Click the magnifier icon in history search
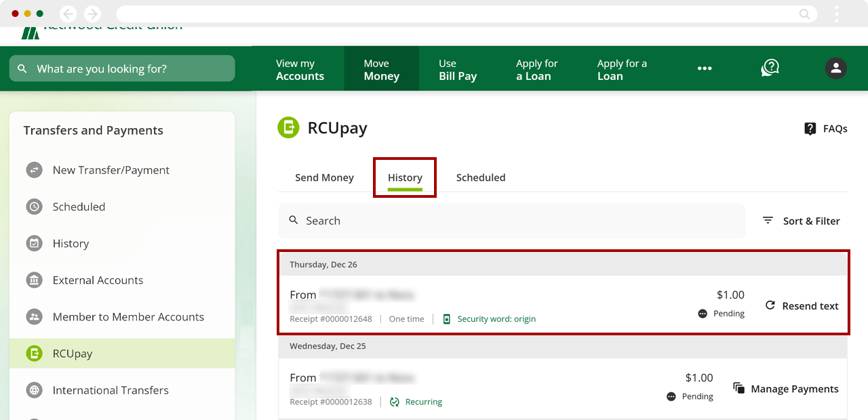The width and height of the screenshot is (868, 420). (x=294, y=220)
